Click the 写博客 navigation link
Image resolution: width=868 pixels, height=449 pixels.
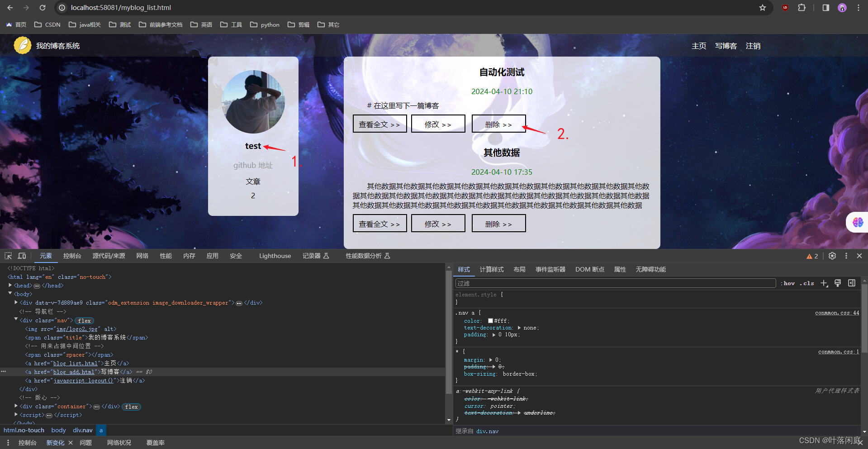(x=726, y=46)
